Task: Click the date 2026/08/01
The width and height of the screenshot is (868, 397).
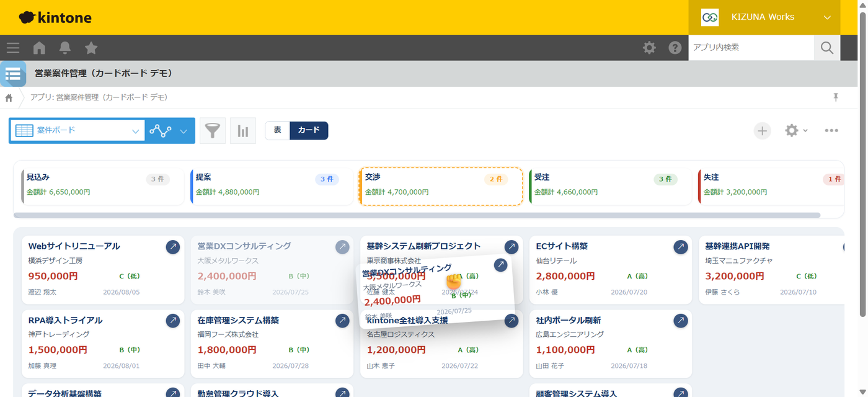Action: pos(122,366)
